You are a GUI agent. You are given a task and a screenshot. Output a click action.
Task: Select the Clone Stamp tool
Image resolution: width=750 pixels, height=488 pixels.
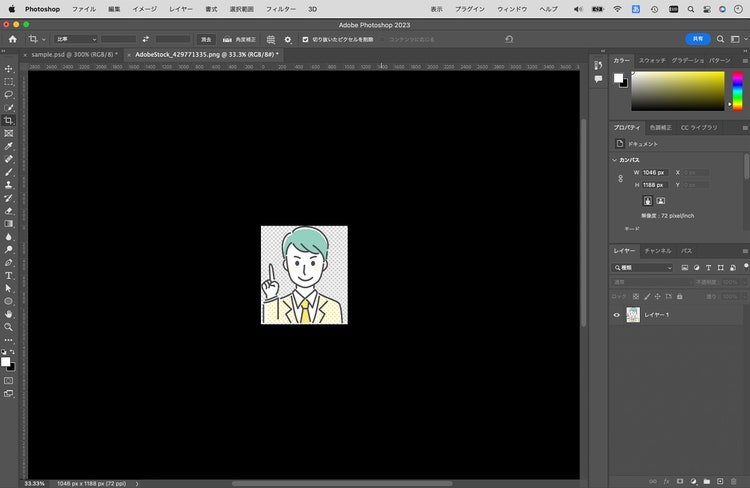(x=9, y=185)
